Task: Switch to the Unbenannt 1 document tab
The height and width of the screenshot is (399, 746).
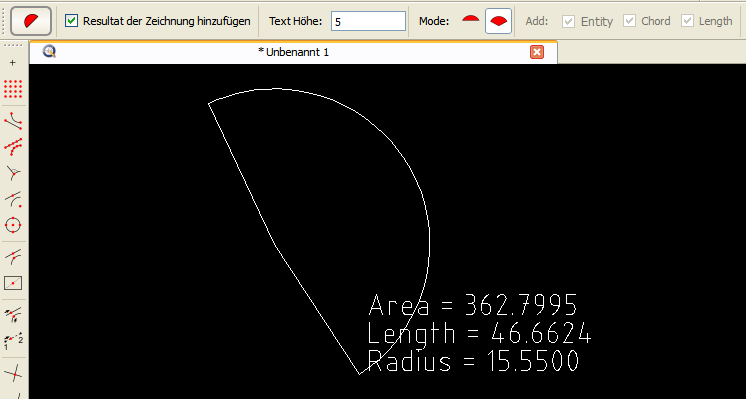Action: pos(293,52)
